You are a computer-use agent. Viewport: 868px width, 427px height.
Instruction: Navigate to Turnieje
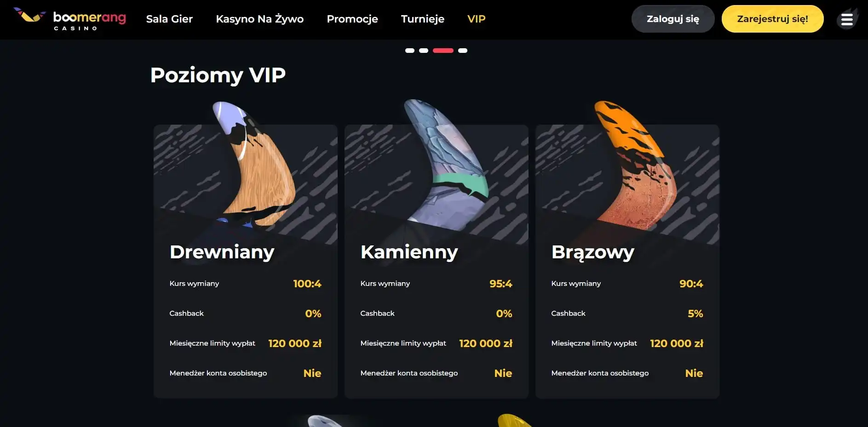point(423,19)
